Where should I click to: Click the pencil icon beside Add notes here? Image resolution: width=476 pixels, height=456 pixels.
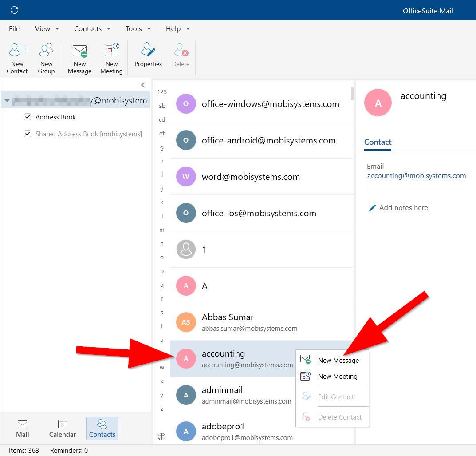[x=372, y=208]
